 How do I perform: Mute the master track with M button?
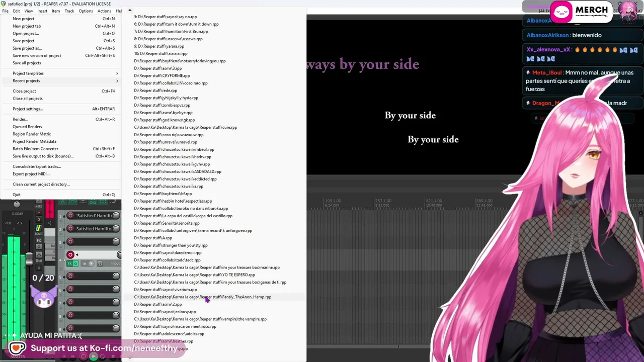pos(39,213)
